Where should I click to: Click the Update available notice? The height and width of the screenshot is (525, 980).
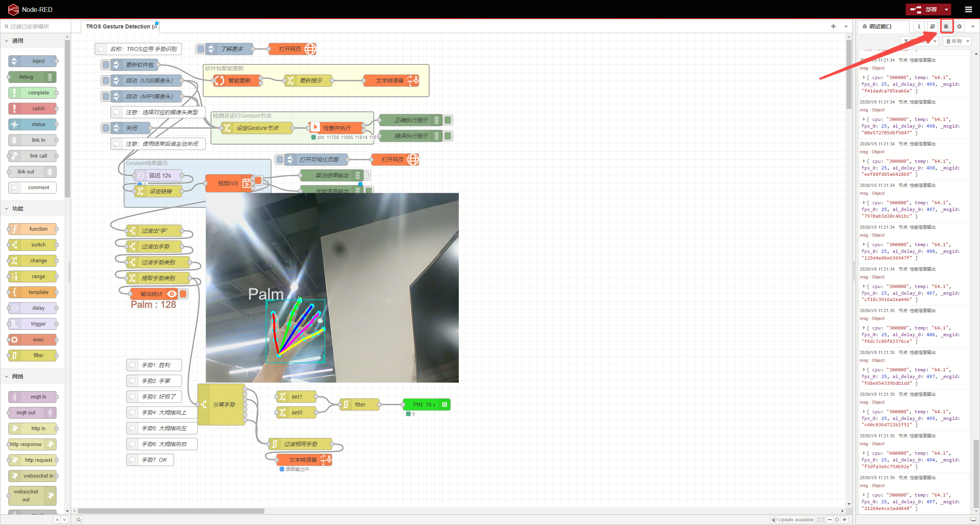click(793, 520)
